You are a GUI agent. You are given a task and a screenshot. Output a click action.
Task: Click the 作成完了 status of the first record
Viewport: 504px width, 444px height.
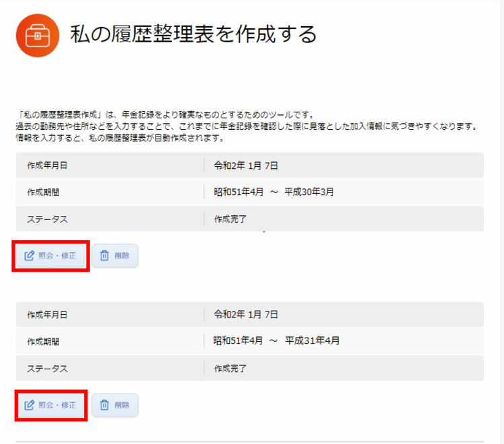(x=230, y=219)
